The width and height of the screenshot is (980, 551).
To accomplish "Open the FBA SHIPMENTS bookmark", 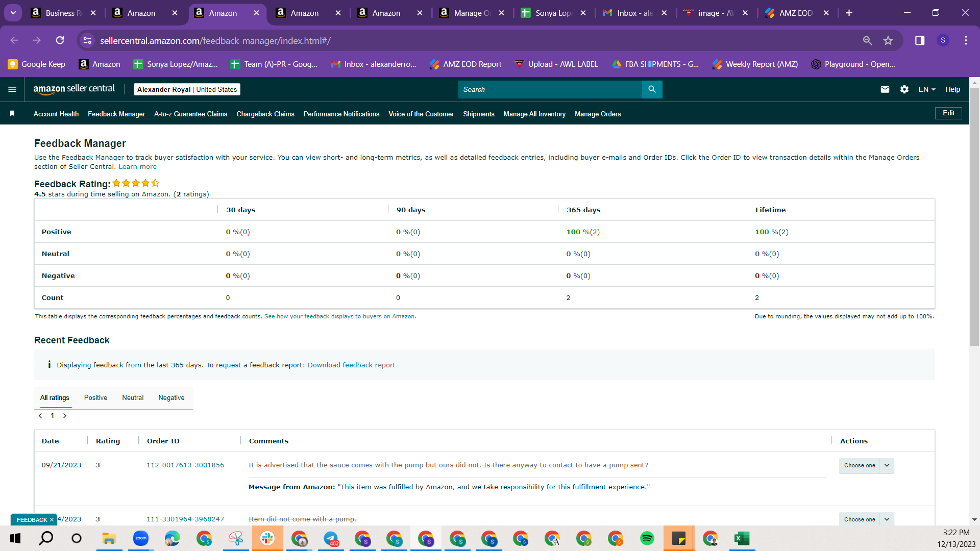I will pyautogui.click(x=655, y=64).
